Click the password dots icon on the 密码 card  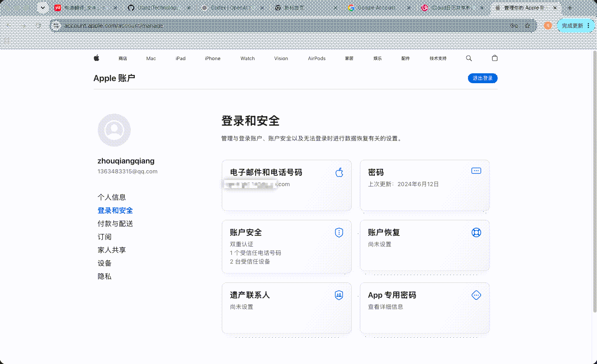click(x=476, y=171)
